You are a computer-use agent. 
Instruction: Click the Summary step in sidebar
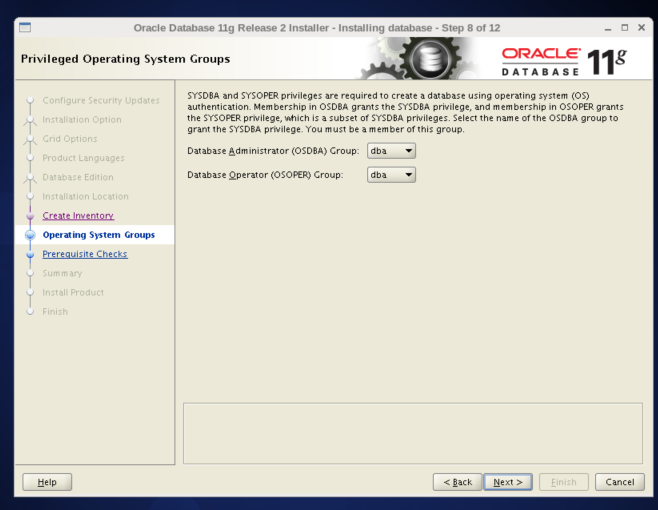62,273
